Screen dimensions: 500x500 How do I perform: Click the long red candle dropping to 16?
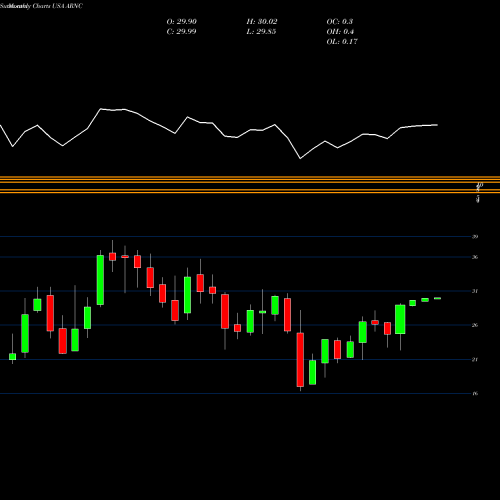point(300,360)
